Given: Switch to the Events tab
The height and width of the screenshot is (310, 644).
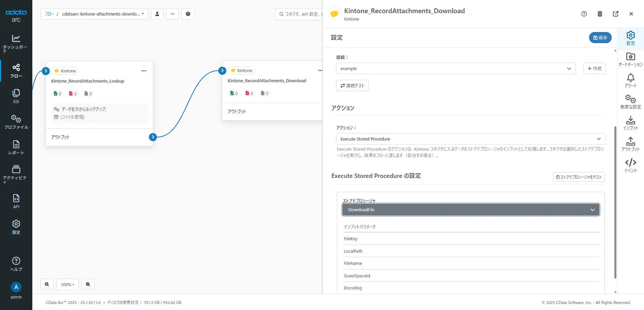Looking at the screenshot, I should click(x=631, y=165).
